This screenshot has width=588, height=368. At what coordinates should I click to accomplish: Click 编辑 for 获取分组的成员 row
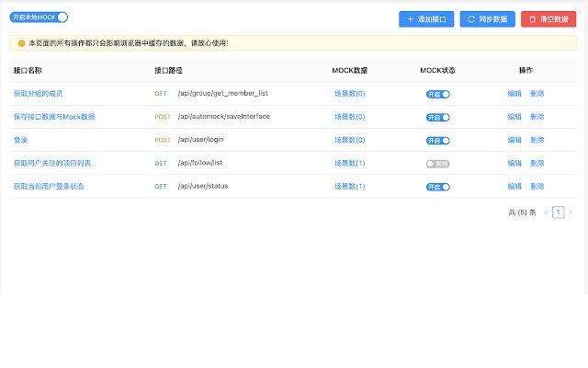coord(514,94)
